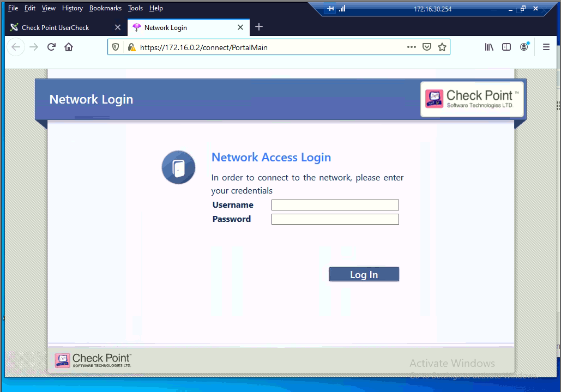The width and height of the screenshot is (561, 392).
Task: Click the door icon beside Network Access Login
Action: click(x=178, y=167)
